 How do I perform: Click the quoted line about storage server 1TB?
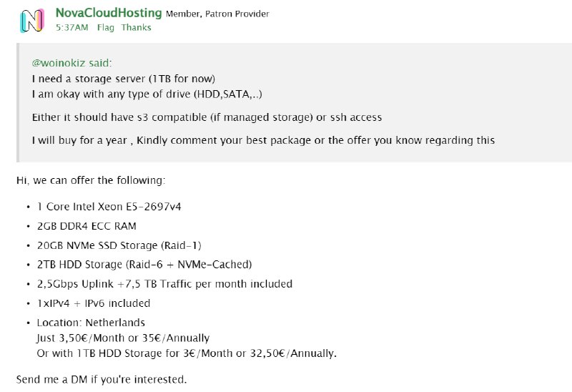coord(124,79)
